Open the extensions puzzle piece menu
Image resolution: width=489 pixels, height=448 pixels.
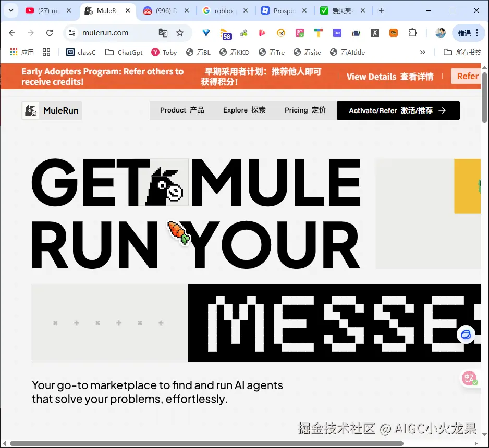[x=412, y=33]
